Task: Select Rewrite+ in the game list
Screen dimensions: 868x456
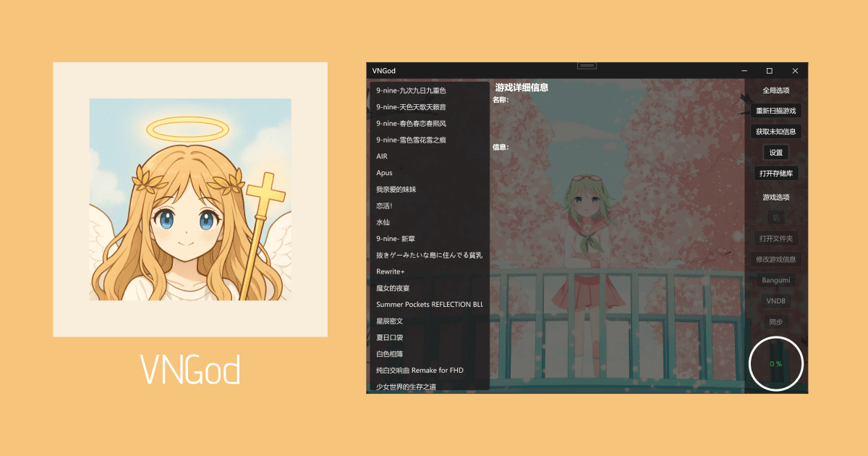Action: (x=391, y=271)
